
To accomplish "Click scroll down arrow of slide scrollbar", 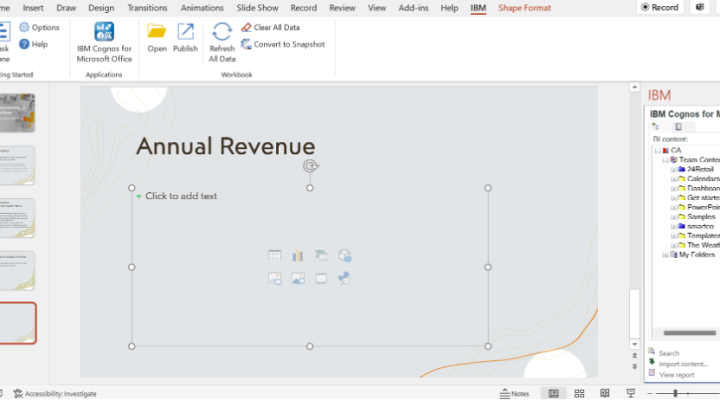I will pyautogui.click(x=635, y=344).
